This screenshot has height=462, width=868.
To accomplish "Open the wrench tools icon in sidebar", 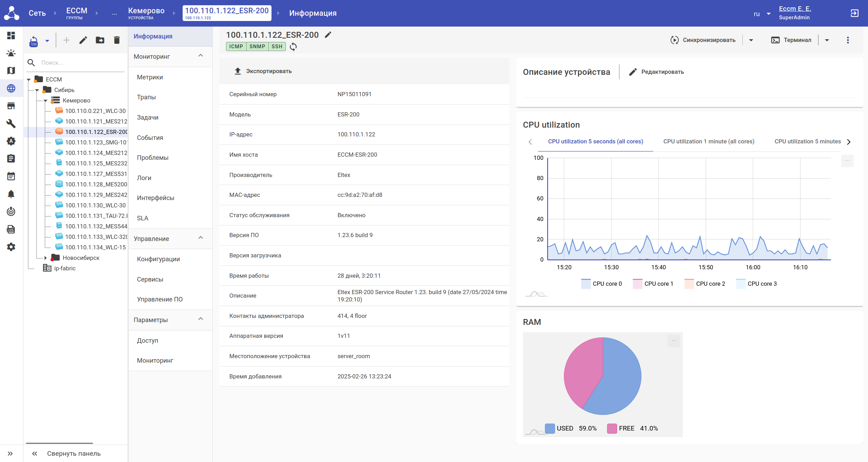I will click(11, 123).
